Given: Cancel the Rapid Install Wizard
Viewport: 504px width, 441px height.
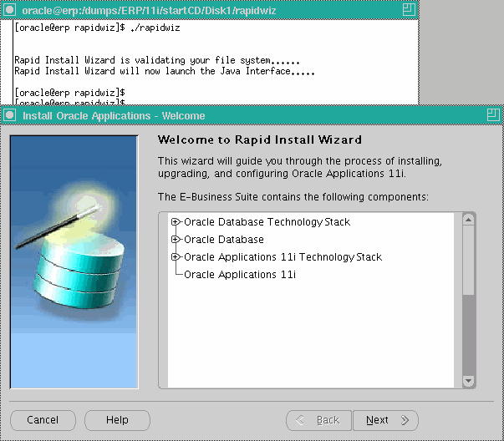Looking at the screenshot, I should click(43, 420).
